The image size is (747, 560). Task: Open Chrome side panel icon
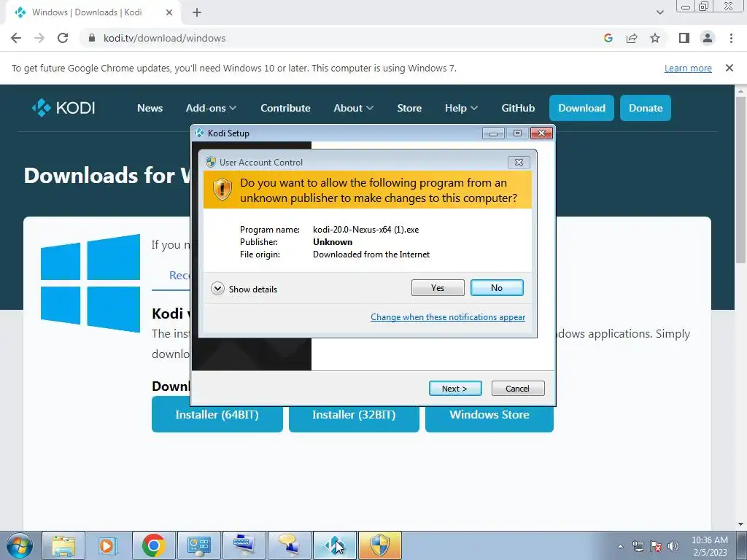point(684,38)
